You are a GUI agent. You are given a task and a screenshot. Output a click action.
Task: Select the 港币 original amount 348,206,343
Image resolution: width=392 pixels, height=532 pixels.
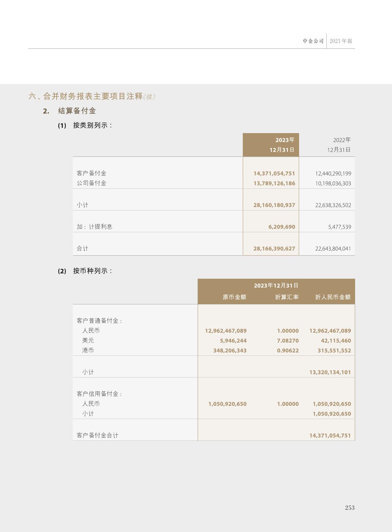[x=230, y=350]
